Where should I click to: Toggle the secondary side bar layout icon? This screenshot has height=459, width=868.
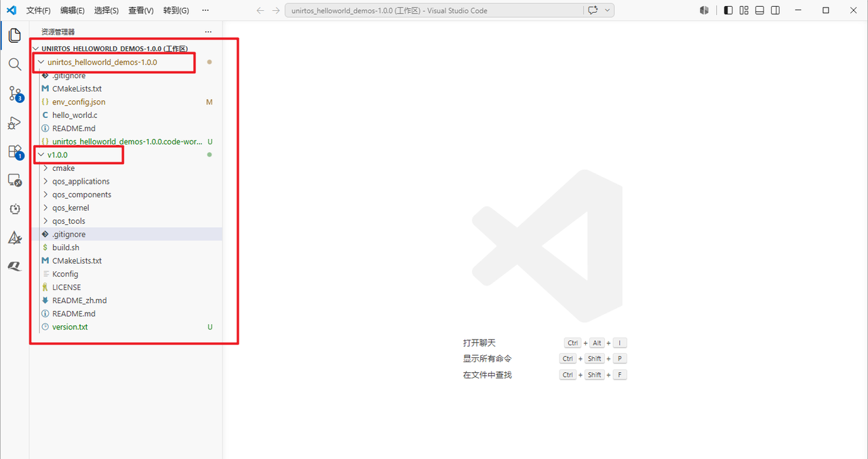pyautogui.click(x=776, y=10)
